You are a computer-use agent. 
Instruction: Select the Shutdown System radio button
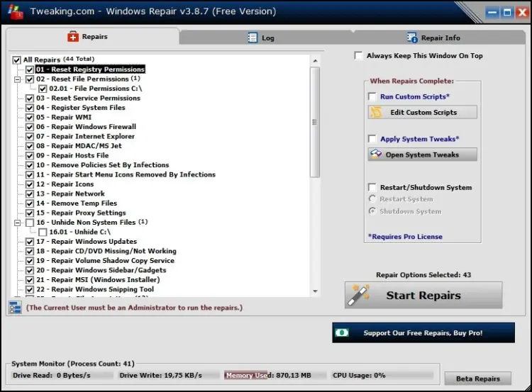[x=372, y=211]
